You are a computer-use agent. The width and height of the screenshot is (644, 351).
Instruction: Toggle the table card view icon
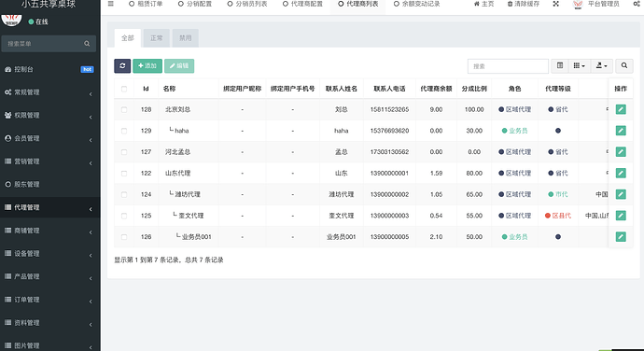click(x=560, y=65)
